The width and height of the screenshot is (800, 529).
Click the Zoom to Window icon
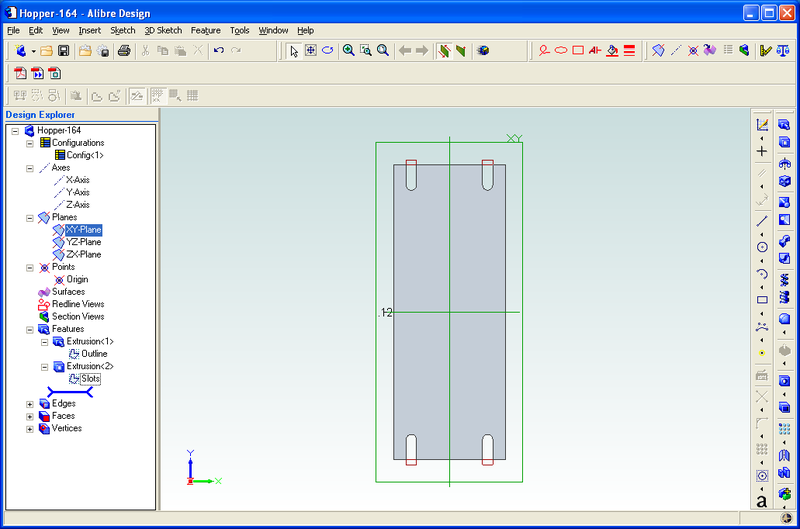tap(366, 50)
